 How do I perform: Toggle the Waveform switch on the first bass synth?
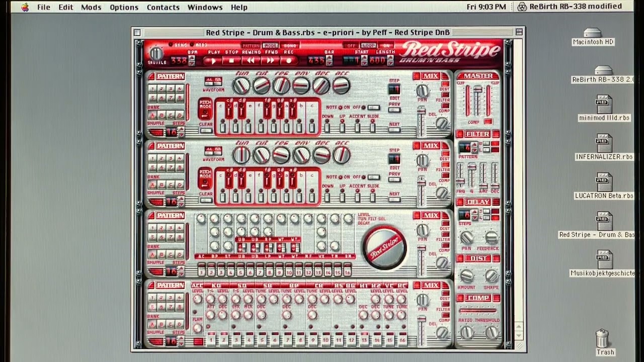[213, 81]
